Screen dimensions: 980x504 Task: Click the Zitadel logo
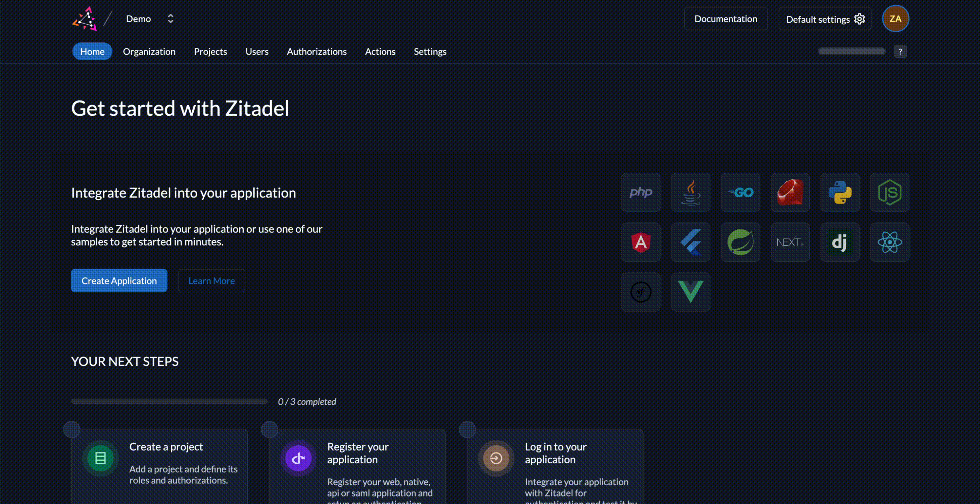[85, 19]
